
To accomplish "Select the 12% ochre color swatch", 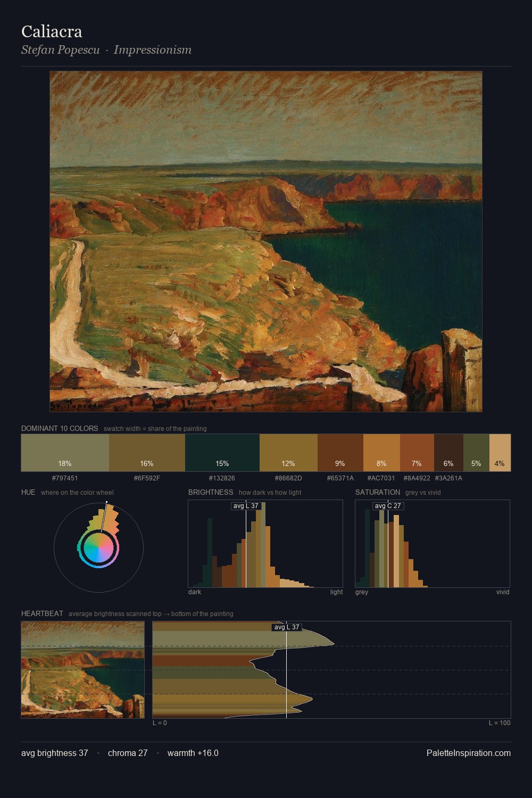I will point(288,453).
